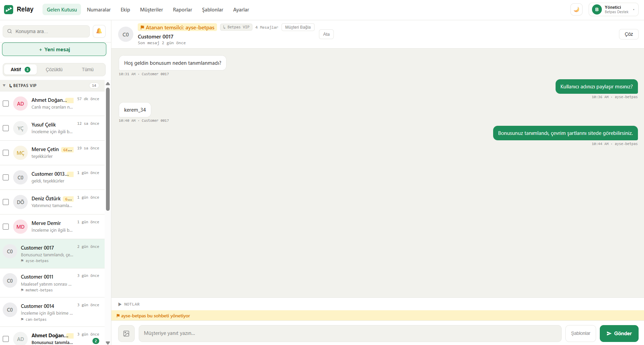
Task: Toggle dark mode moon icon
Action: [x=576, y=9]
